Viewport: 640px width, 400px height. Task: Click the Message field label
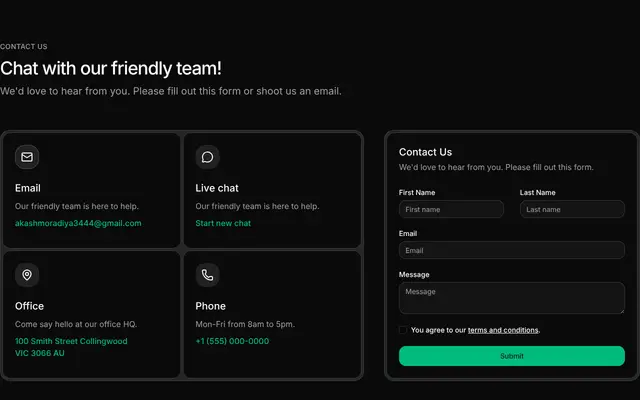click(414, 275)
